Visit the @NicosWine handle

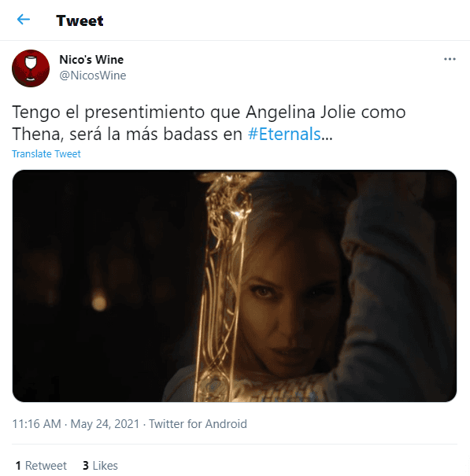(93, 76)
